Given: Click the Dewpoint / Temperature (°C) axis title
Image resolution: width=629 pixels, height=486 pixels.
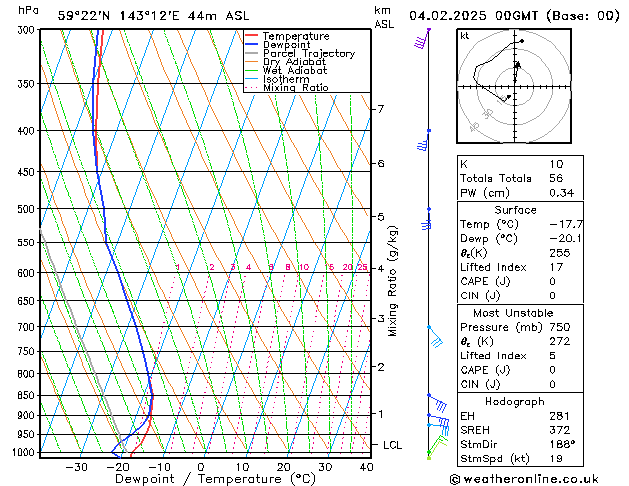Looking at the screenshot, I should point(215,479).
